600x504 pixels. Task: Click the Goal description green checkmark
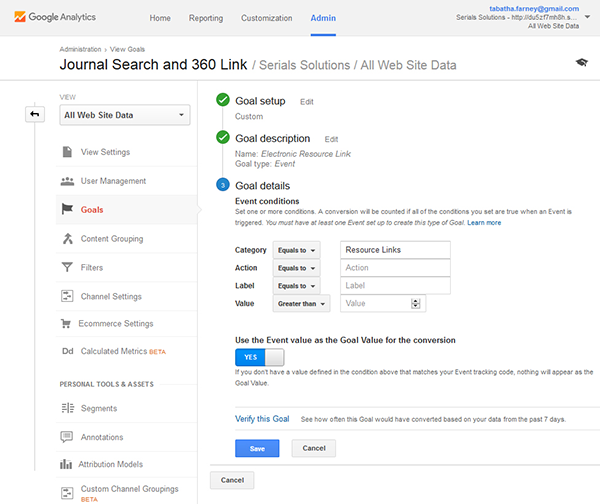click(223, 137)
